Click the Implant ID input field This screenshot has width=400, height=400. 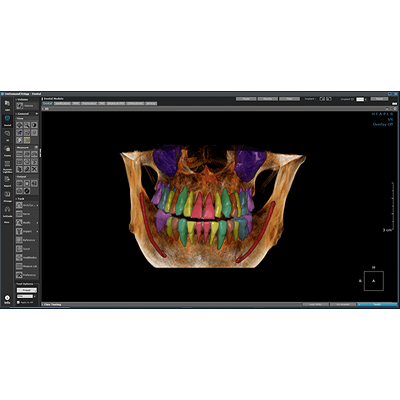point(360,99)
